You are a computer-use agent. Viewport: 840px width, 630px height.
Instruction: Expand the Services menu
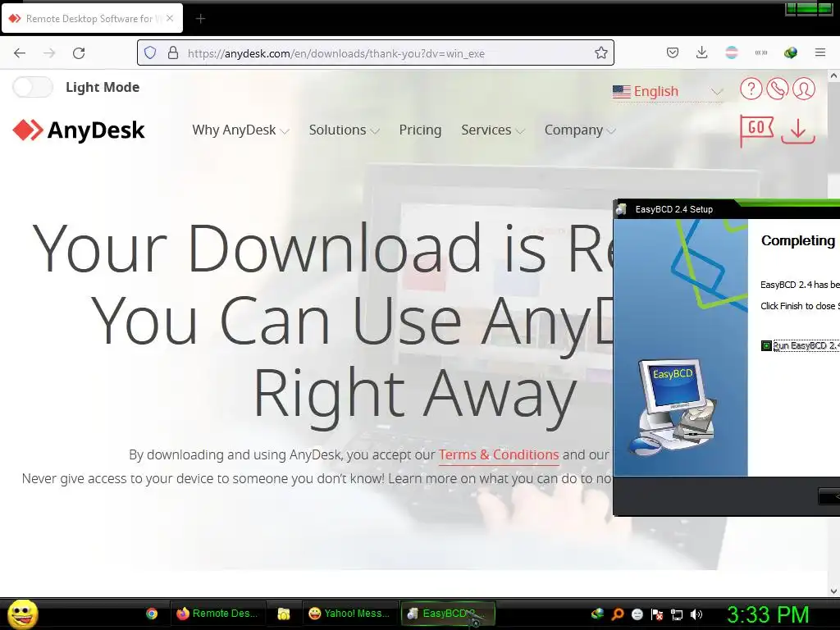coord(493,130)
